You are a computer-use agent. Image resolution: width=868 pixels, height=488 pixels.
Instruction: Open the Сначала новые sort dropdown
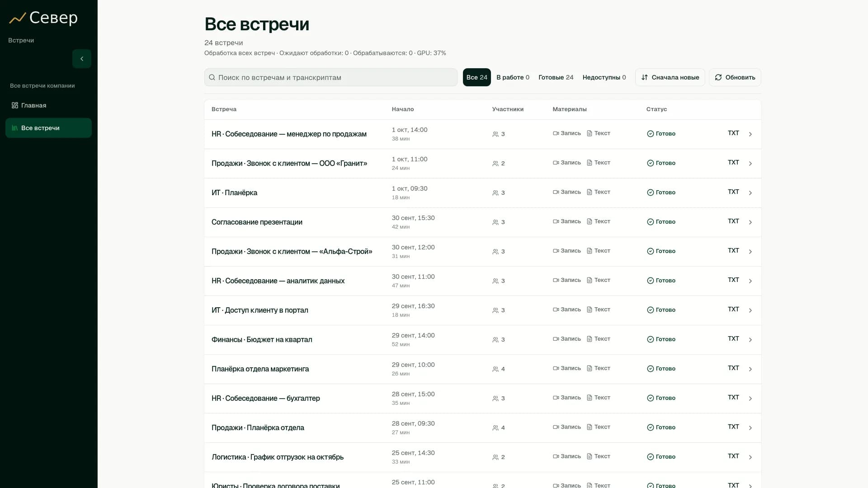670,77
